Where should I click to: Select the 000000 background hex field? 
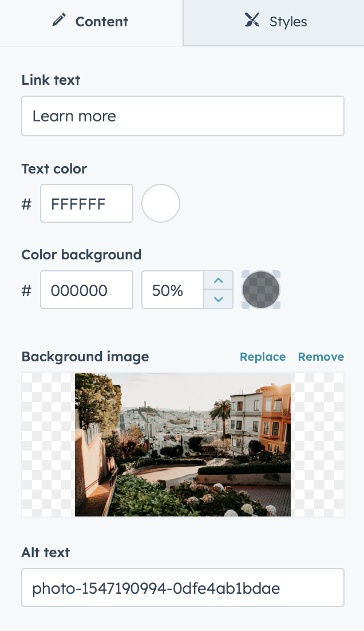point(86,290)
